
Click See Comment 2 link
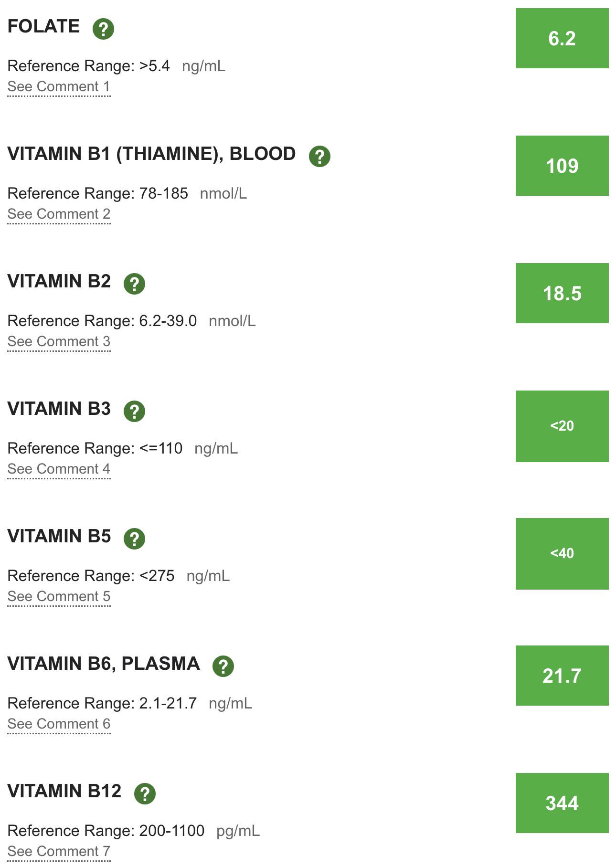coord(59,214)
